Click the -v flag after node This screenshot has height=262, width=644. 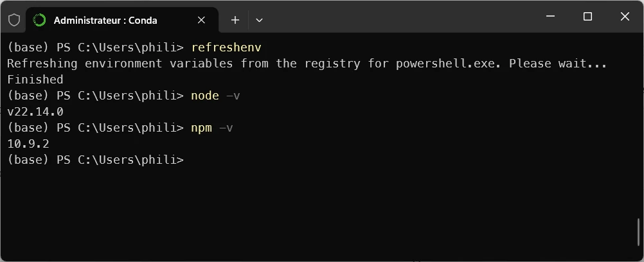click(233, 96)
